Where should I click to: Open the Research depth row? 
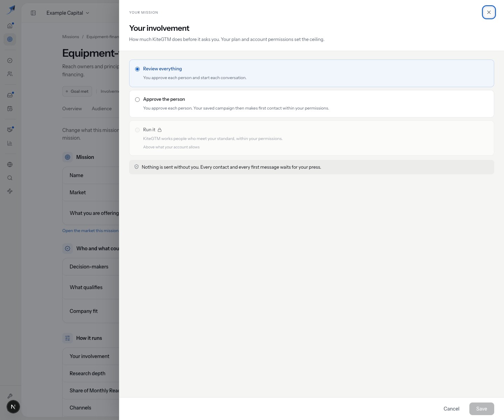point(91,373)
